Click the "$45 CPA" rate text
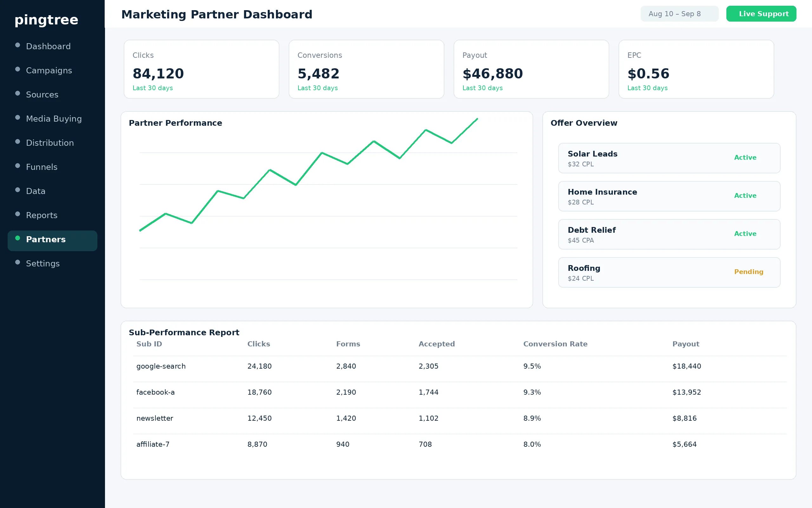The width and height of the screenshot is (812, 508). [580, 241]
